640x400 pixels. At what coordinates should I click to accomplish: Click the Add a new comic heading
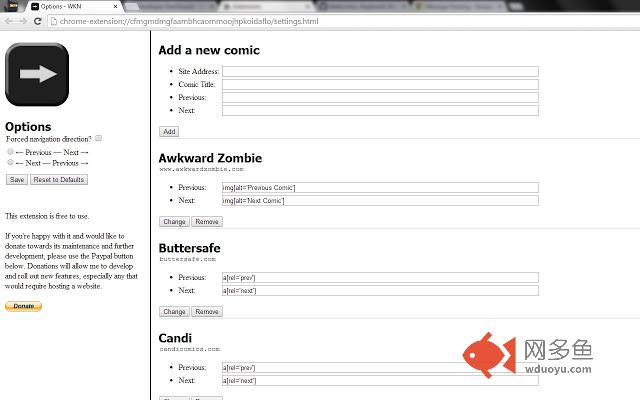[x=209, y=50]
